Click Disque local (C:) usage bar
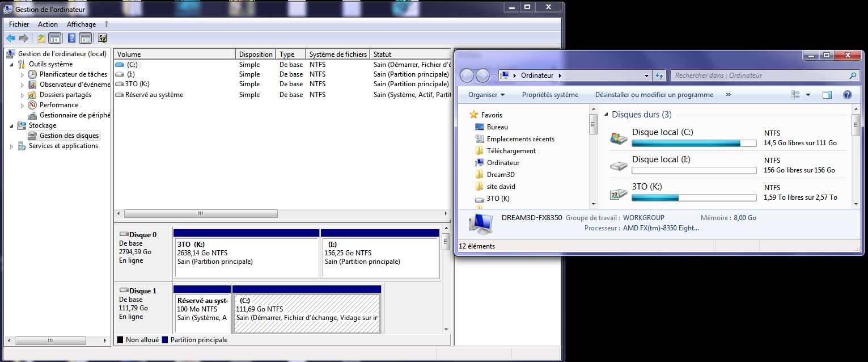Viewport: 868px width, 362px height. click(694, 143)
